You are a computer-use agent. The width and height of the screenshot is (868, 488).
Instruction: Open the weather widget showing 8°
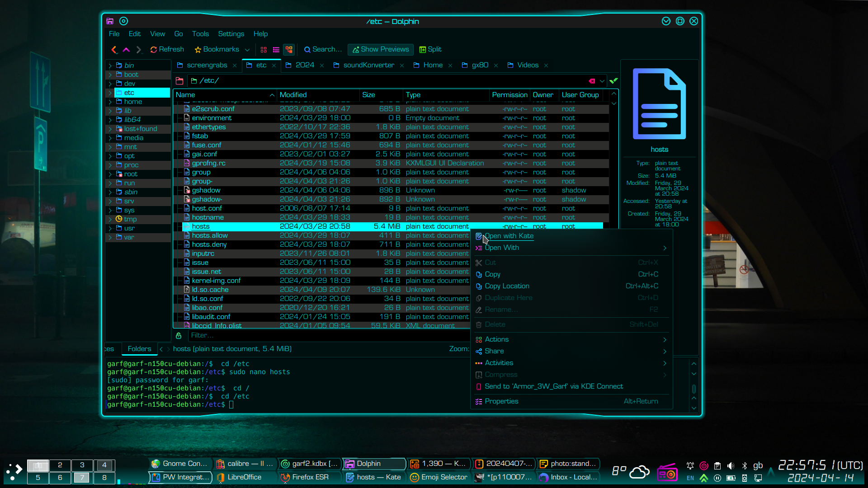coord(631,471)
